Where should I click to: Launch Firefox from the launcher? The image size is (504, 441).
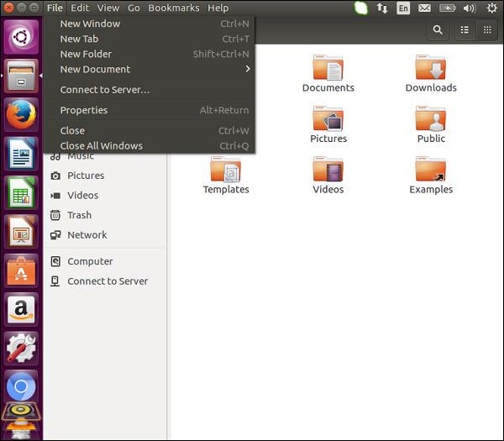21,115
